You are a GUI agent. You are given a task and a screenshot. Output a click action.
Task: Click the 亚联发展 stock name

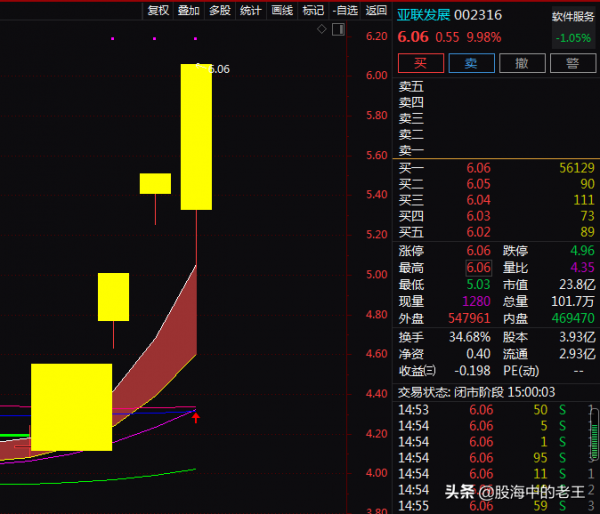tap(423, 15)
